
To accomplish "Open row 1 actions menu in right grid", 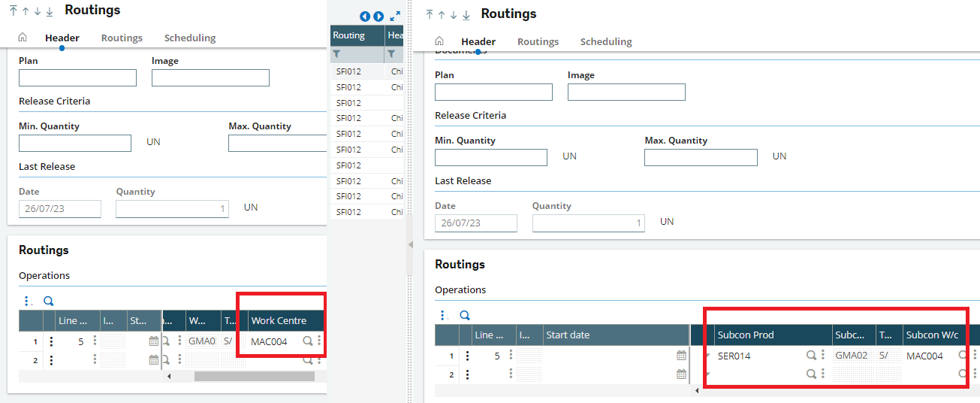I will pos(467,356).
